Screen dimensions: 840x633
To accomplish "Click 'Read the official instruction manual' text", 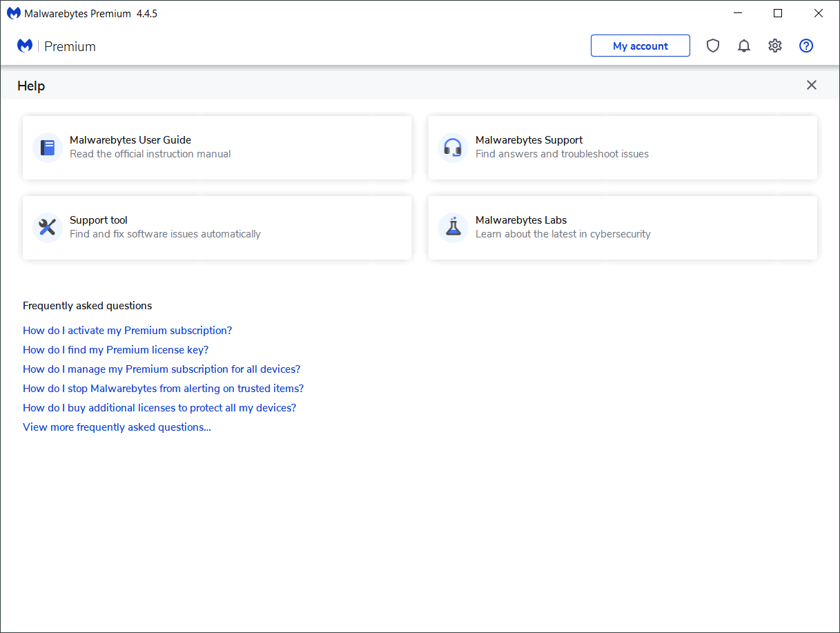I will click(150, 154).
